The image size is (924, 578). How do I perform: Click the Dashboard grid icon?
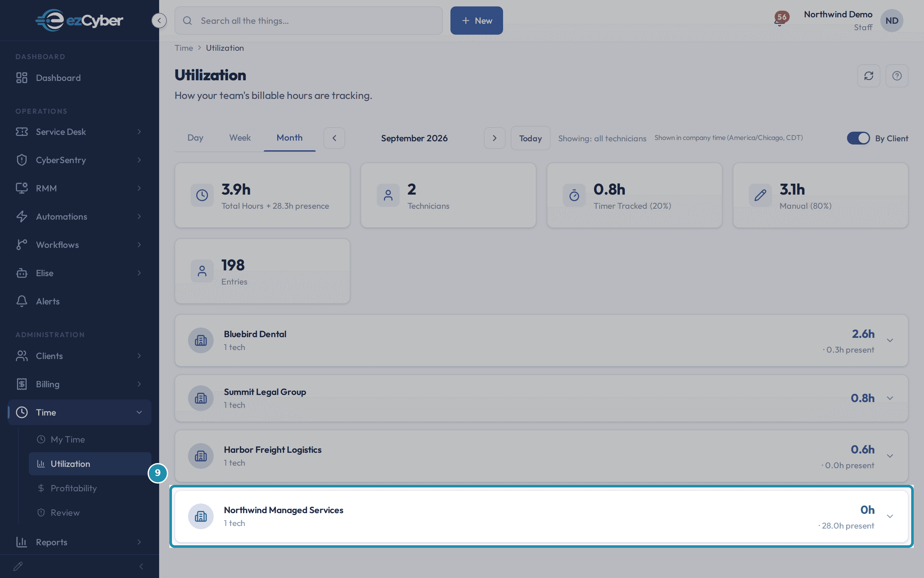(x=22, y=78)
